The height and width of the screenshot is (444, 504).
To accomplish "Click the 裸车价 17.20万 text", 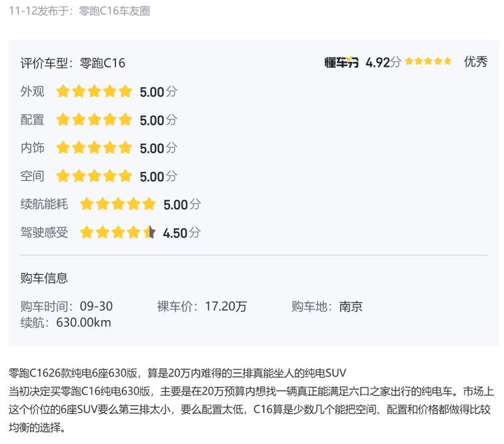I will (202, 307).
